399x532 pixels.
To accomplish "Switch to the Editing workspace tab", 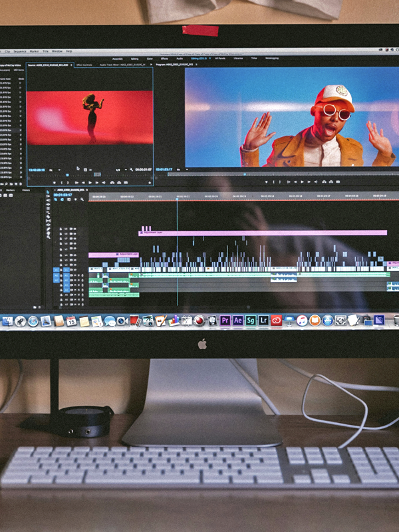I will click(x=135, y=59).
